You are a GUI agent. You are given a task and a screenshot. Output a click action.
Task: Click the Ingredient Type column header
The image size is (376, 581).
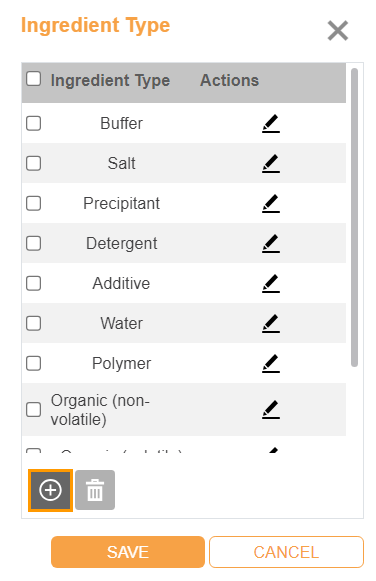110,80
